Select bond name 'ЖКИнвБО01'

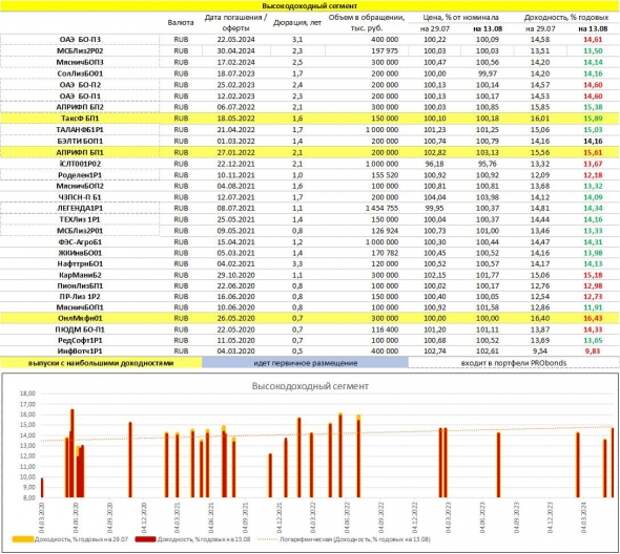[x=80, y=253]
